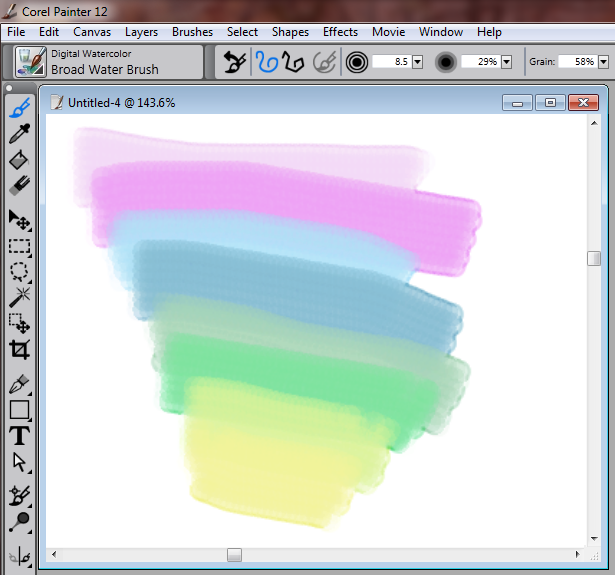The image size is (615, 575).
Task: Maximize the Untitled-4 document window
Action: point(550,103)
